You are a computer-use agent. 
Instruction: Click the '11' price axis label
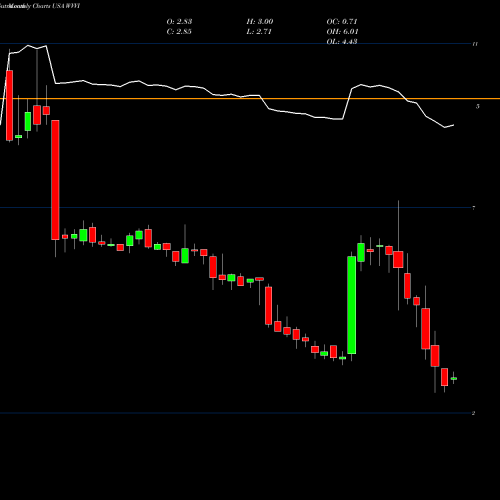(x=475, y=44)
